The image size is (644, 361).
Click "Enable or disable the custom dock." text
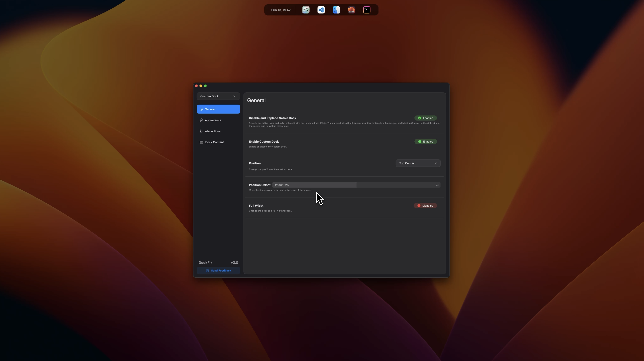tap(268, 147)
